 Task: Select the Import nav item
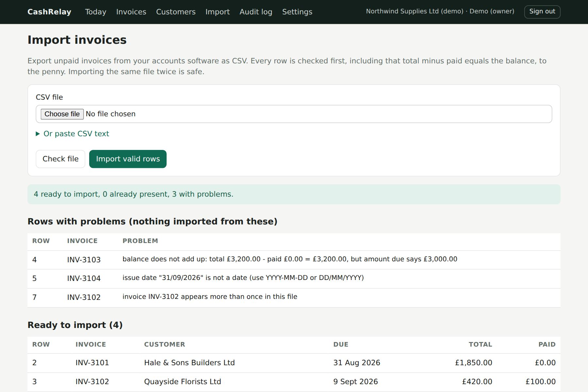tap(218, 12)
